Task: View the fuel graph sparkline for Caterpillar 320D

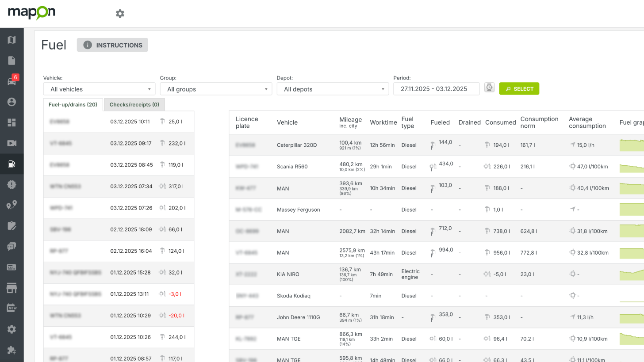Action: (632, 145)
